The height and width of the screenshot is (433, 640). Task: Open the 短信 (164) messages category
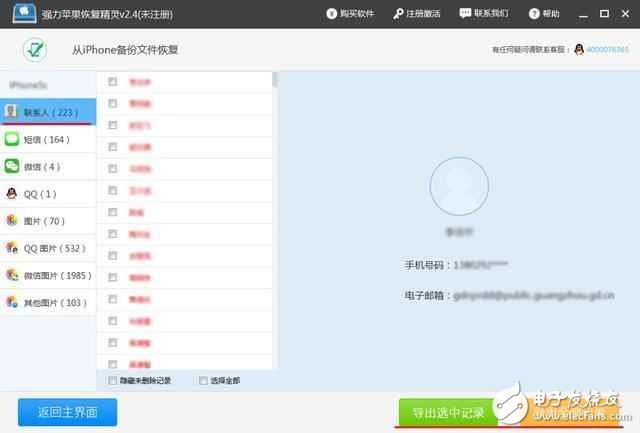[x=46, y=138]
